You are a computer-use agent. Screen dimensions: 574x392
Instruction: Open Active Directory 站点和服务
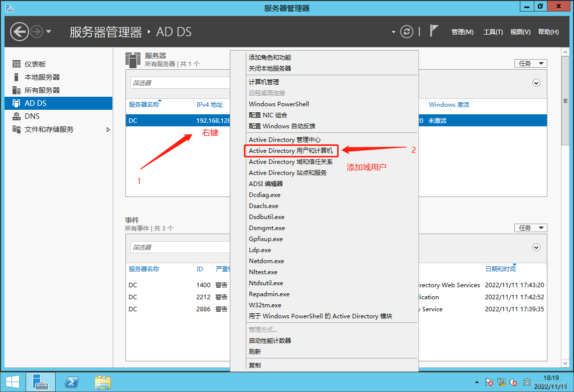click(288, 172)
